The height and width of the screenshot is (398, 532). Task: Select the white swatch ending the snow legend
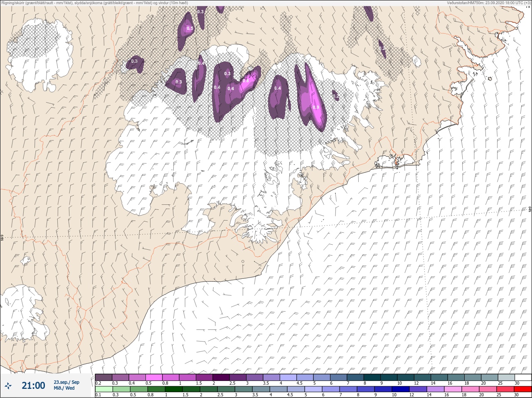[x=522, y=377]
